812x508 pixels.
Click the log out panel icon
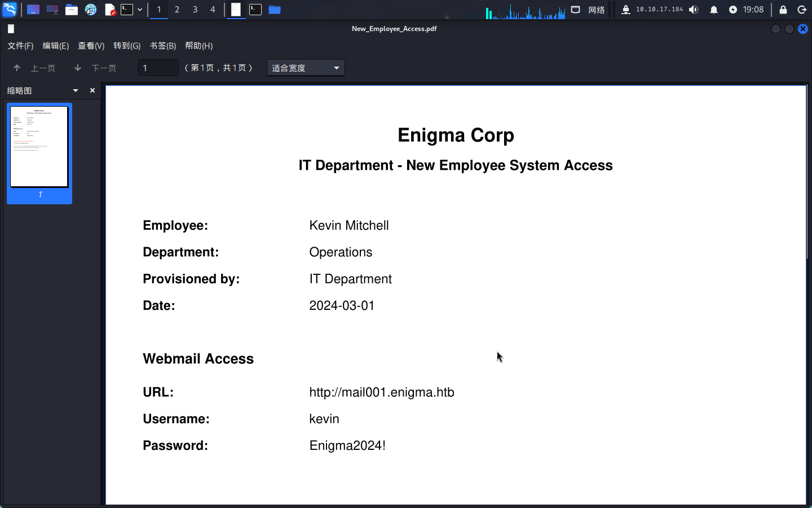pos(802,10)
